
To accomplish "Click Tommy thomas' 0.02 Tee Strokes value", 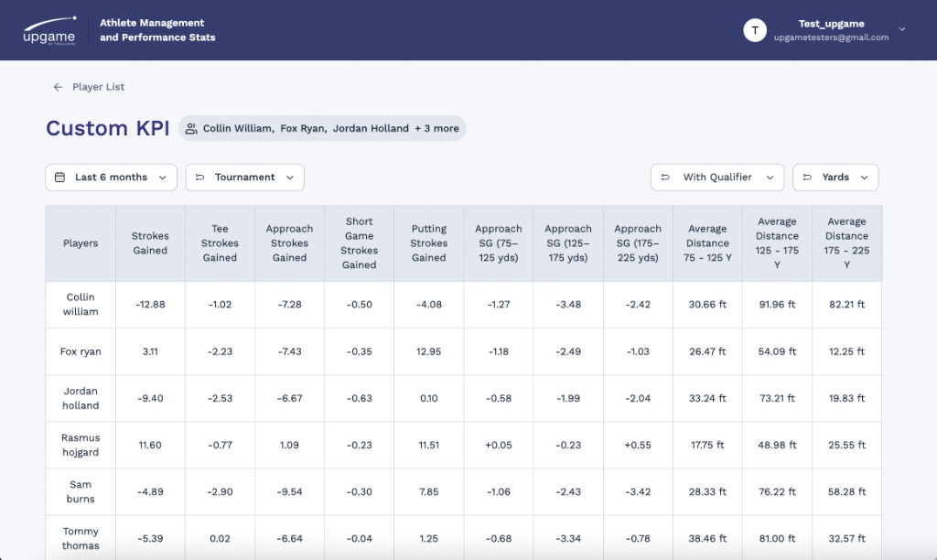I will click(x=220, y=538).
